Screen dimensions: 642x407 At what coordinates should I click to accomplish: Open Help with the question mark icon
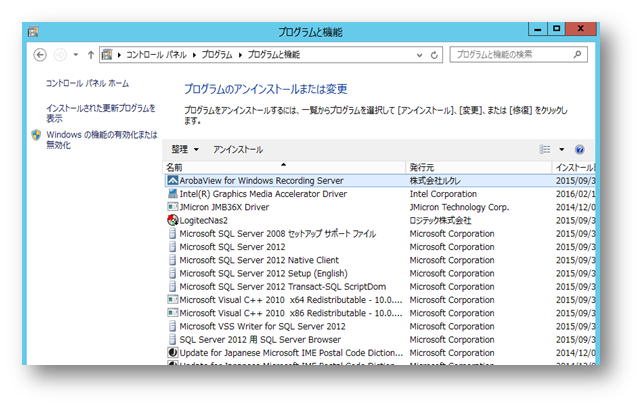[x=579, y=149]
